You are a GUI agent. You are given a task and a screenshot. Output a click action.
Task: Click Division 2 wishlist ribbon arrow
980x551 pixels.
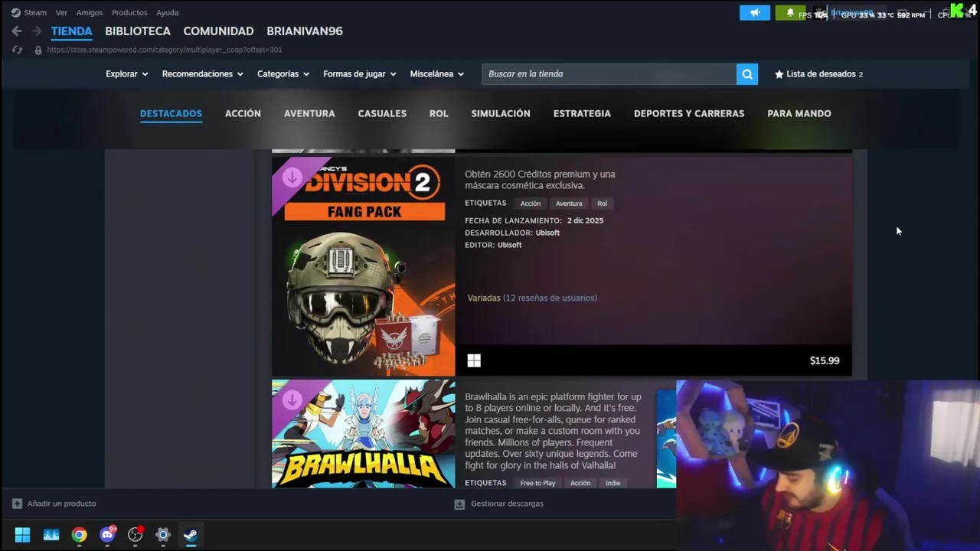292,178
